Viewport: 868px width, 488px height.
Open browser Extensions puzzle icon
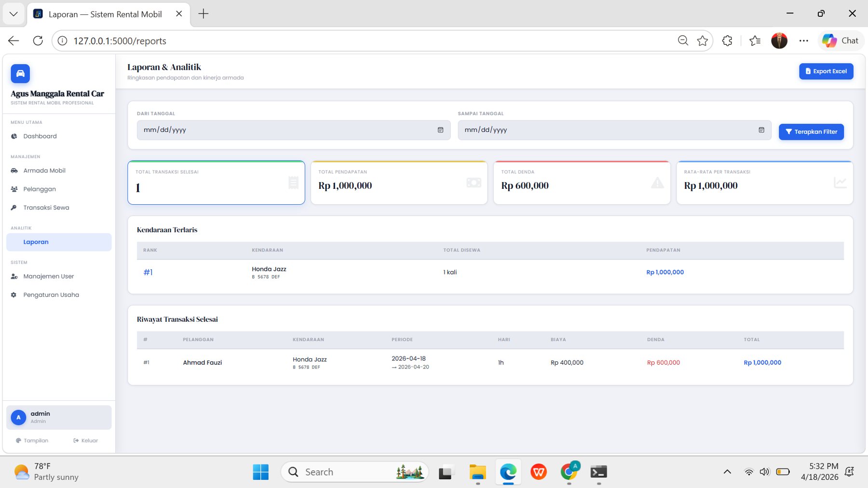click(x=727, y=41)
